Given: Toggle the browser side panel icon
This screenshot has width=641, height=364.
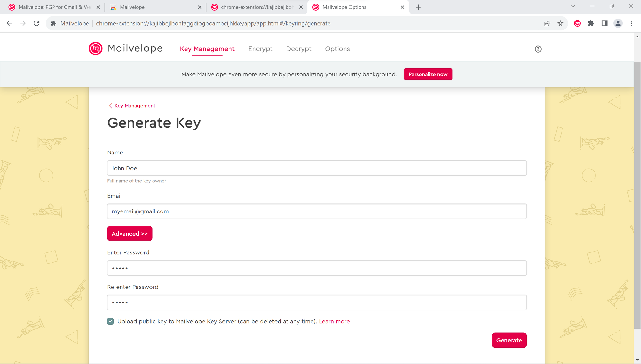Looking at the screenshot, I should click(x=604, y=23).
